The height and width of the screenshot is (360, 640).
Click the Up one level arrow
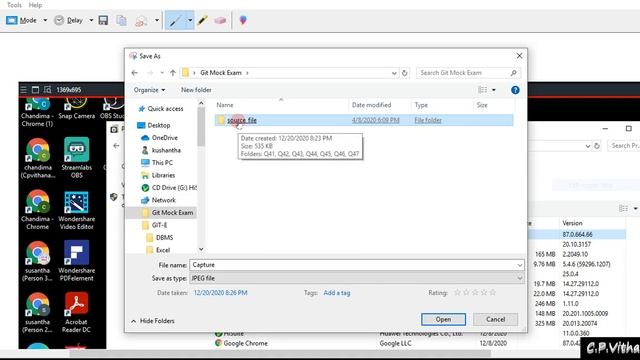(x=173, y=73)
